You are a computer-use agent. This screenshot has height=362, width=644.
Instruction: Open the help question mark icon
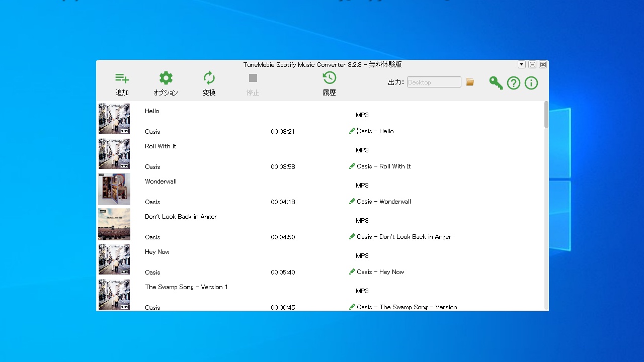click(x=513, y=83)
